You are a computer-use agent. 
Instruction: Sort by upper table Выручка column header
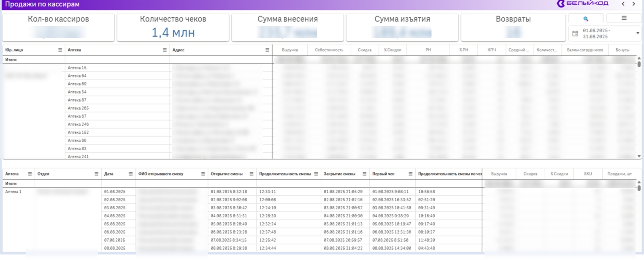pyautogui.click(x=290, y=50)
